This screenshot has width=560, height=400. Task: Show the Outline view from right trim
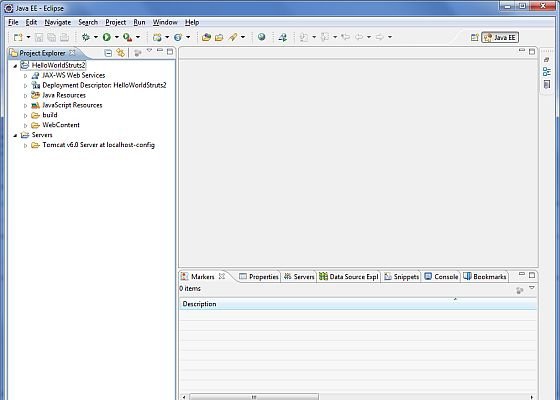pyautogui.click(x=546, y=71)
